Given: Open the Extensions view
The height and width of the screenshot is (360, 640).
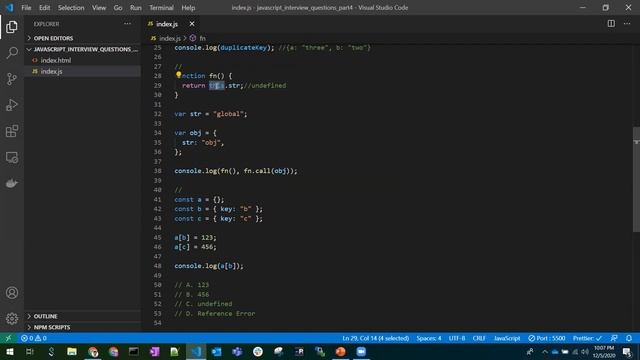Looking at the screenshot, I should pyautogui.click(x=12, y=131).
